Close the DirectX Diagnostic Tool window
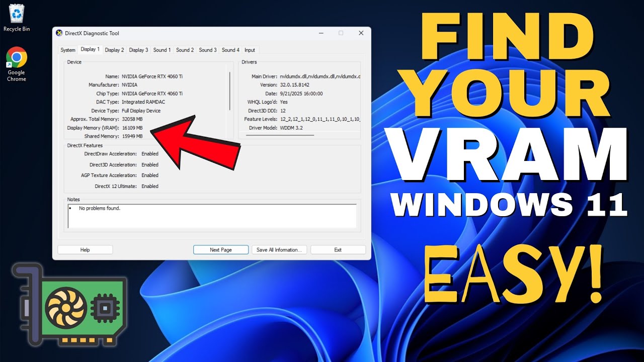The image size is (644, 362). 361,33
